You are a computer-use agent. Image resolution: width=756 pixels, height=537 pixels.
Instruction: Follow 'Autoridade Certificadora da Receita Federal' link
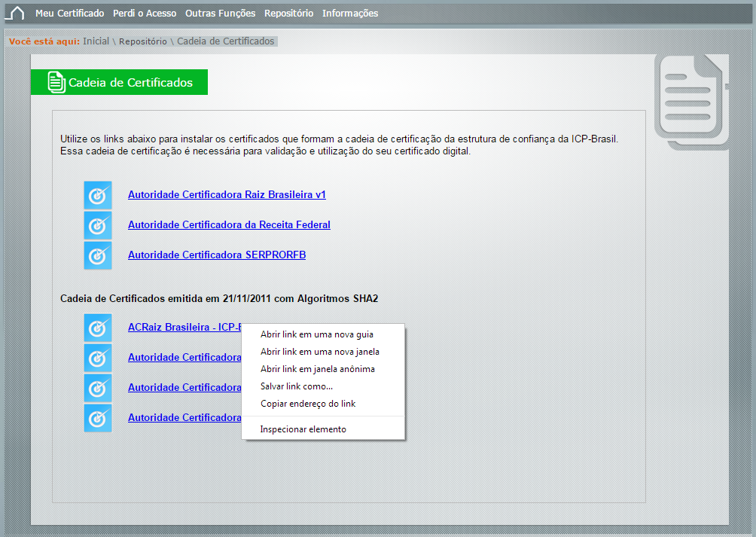point(229,224)
